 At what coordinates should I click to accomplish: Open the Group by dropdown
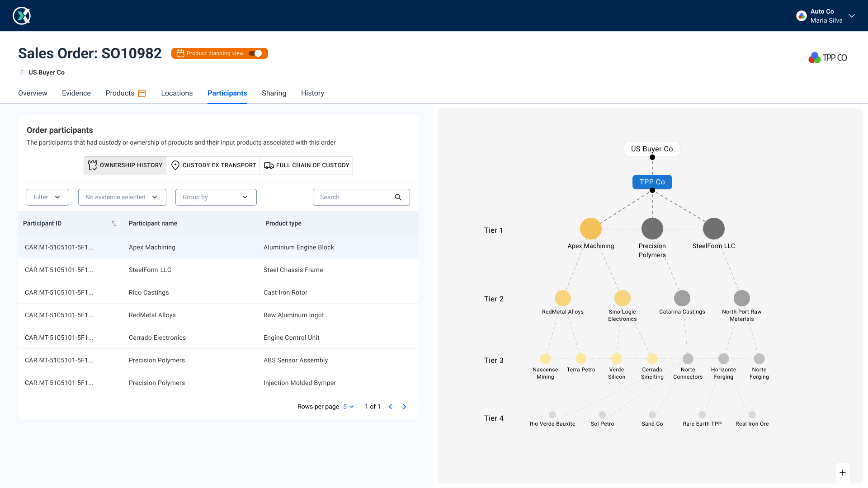(x=216, y=197)
